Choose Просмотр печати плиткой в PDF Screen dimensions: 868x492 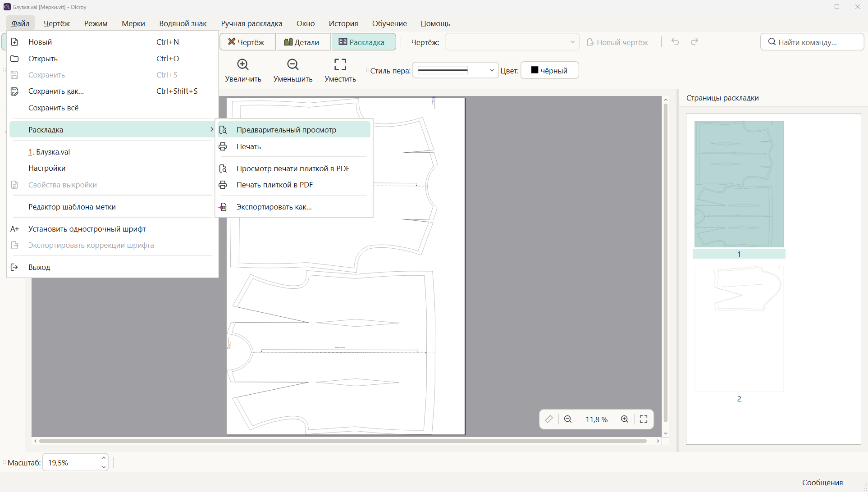[294, 169]
